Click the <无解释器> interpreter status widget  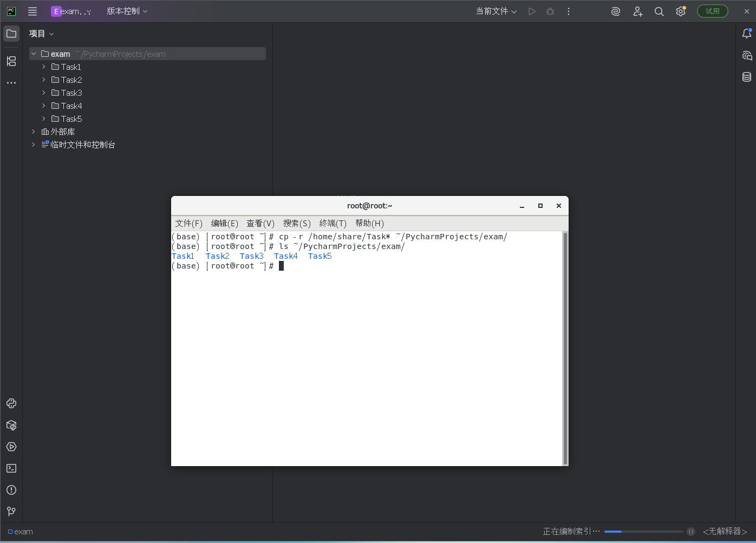tap(725, 532)
